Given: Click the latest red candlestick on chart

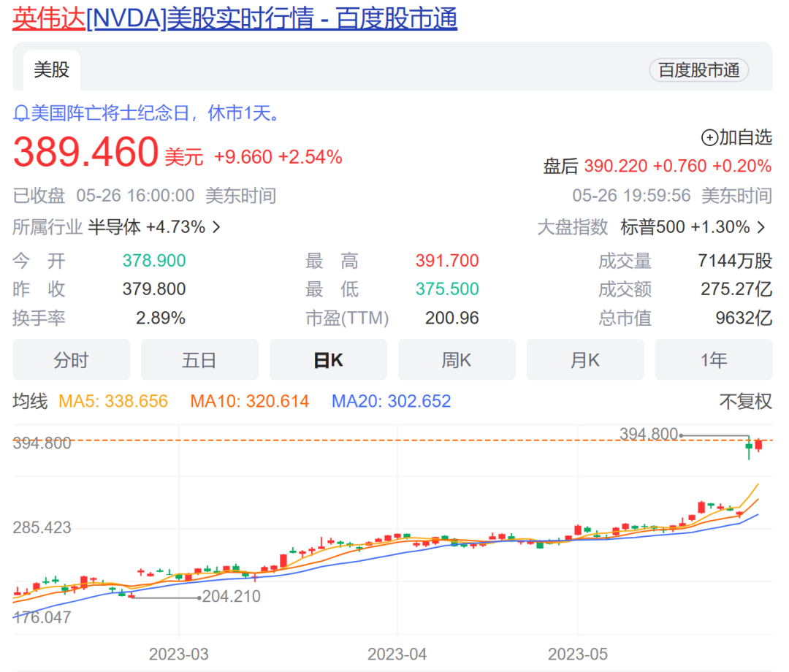Looking at the screenshot, I should pos(758,445).
